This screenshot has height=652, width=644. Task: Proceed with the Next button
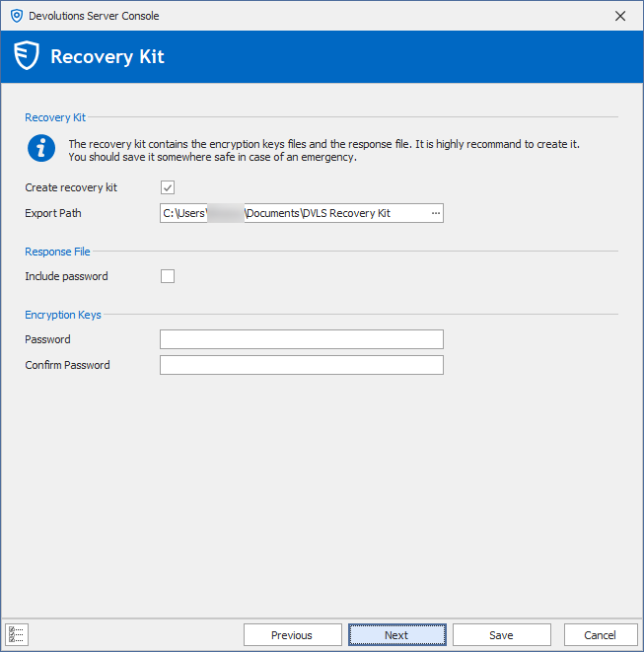point(396,635)
